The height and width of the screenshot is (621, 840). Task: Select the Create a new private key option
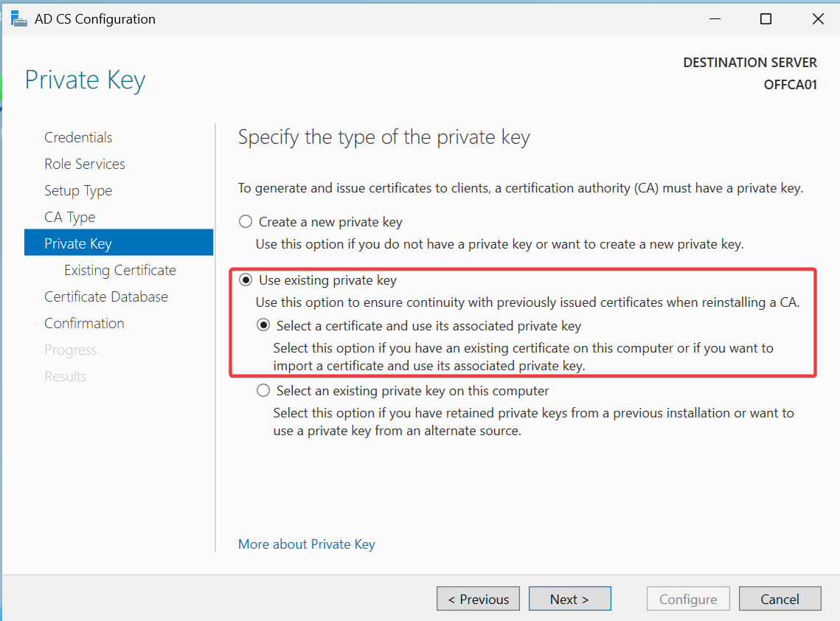pos(246,222)
